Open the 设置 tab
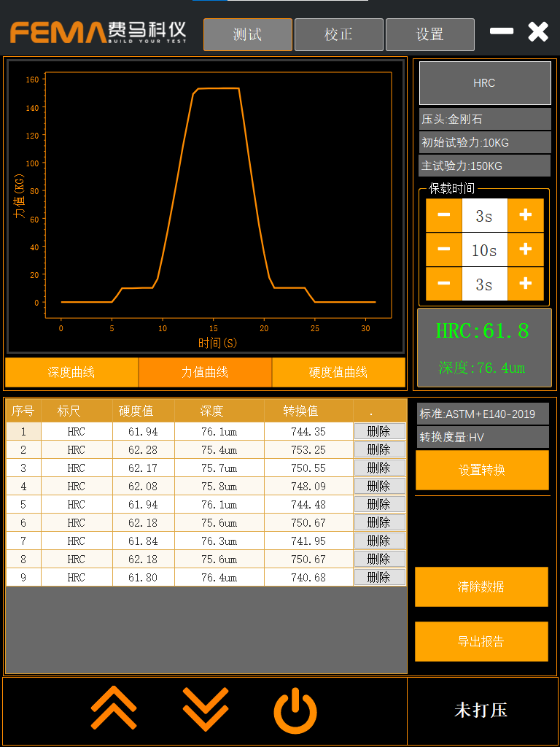This screenshot has width=560, height=747. (429, 34)
